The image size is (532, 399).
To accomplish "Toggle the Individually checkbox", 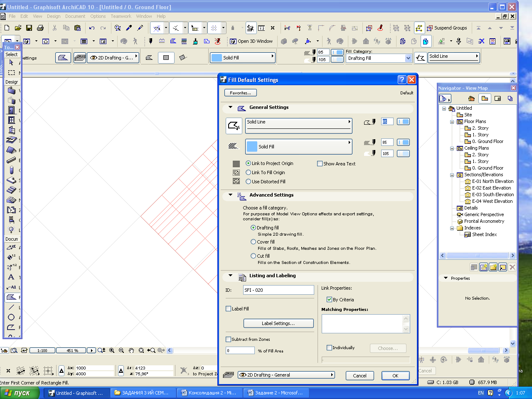I will [329, 347].
